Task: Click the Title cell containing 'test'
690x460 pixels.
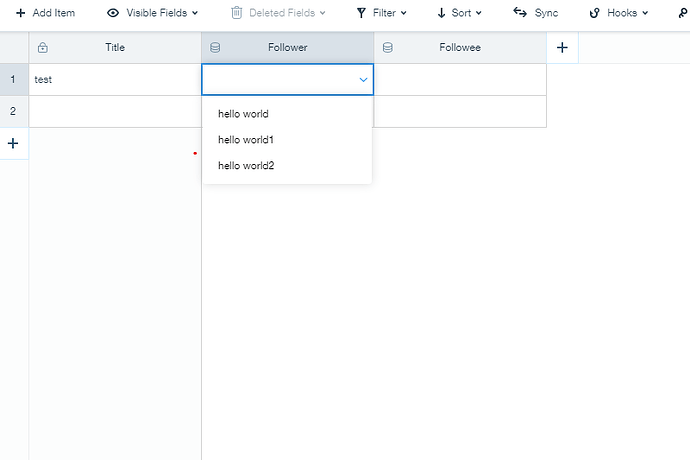Action: click(x=114, y=79)
